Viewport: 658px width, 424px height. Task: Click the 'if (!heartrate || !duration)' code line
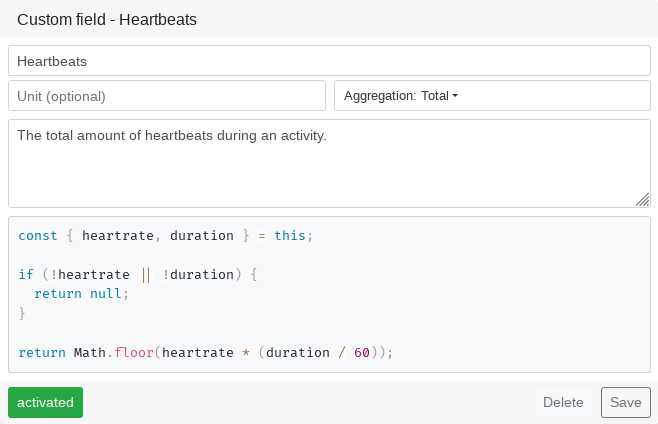[x=138, y=274]
